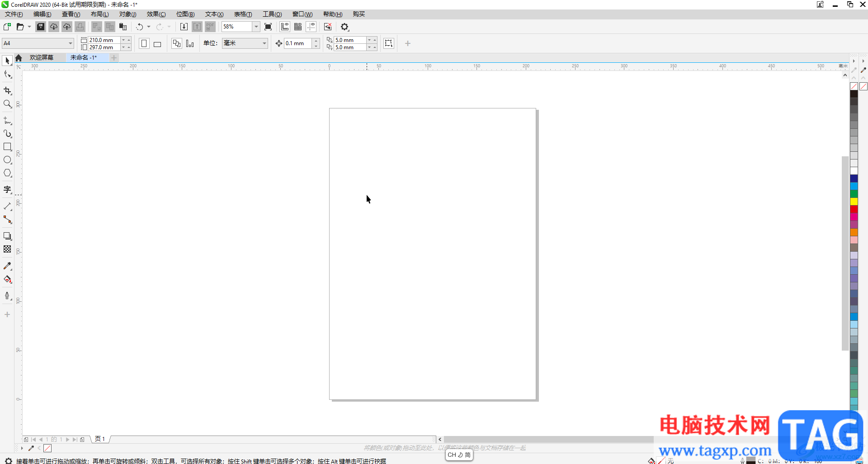Viewport: 868px width, 464px height.
Task: Click the Save floppy disk icon
Action: 41,27
